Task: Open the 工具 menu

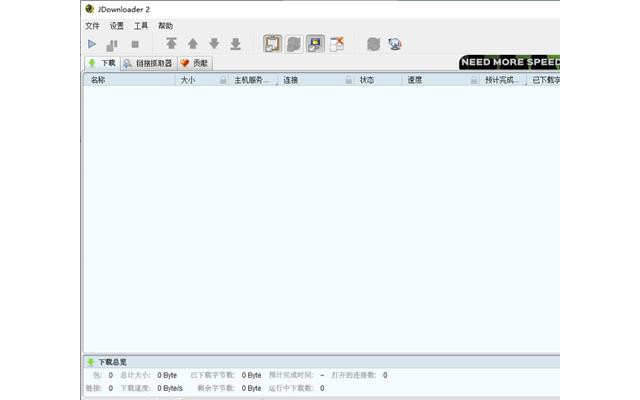Action: (x=141, y=26)
